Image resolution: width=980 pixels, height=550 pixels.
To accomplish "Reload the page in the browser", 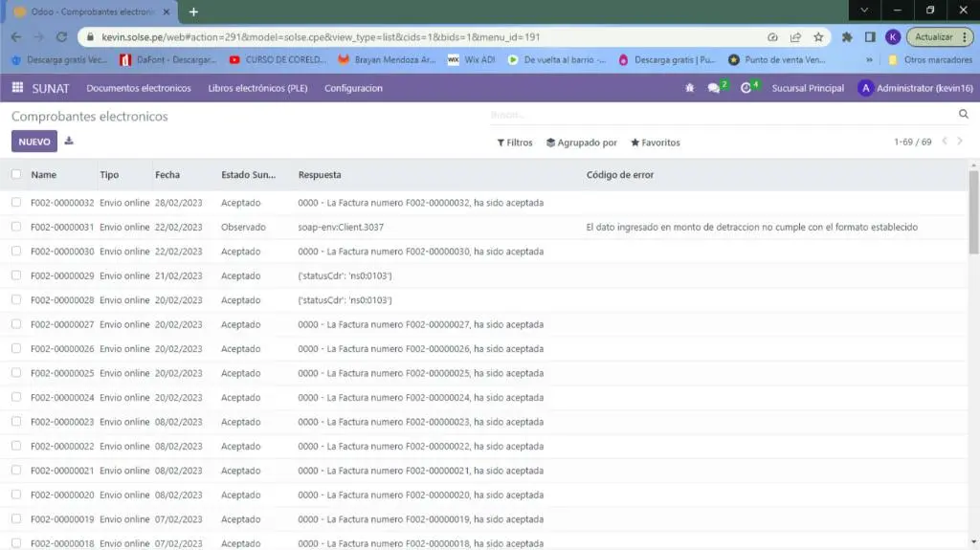I will [x=62, y=37].
